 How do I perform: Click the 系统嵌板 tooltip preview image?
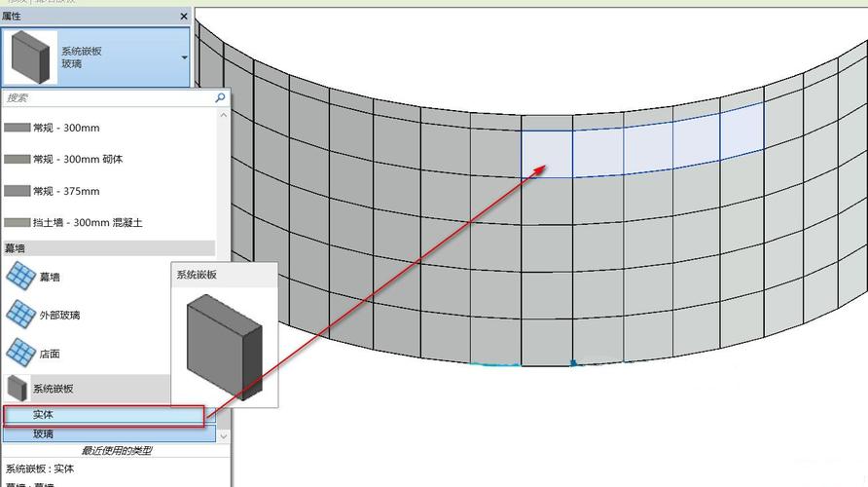224,347
